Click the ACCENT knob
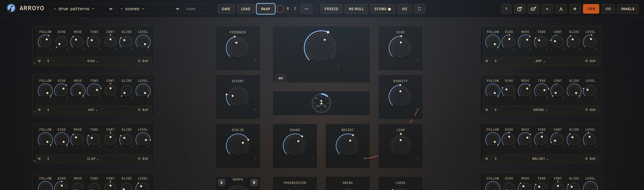This screenshot has height=190, width=644. (238, 97)
